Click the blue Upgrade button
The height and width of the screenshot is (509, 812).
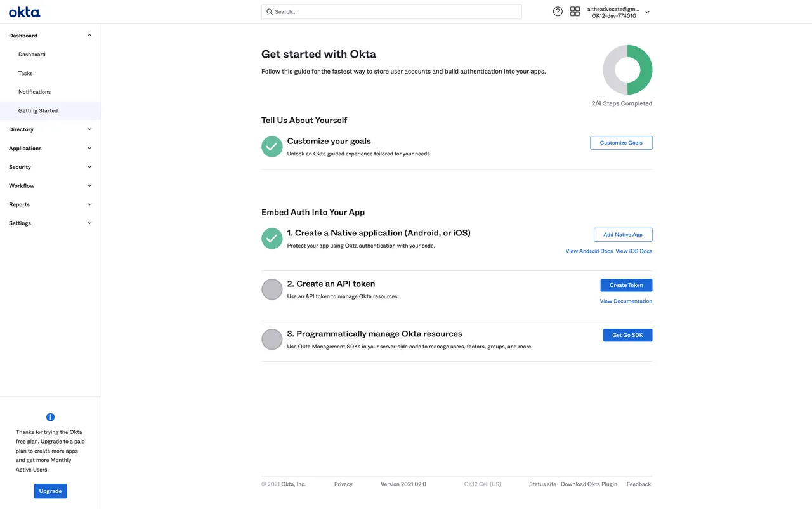click(x=50, y=491)
